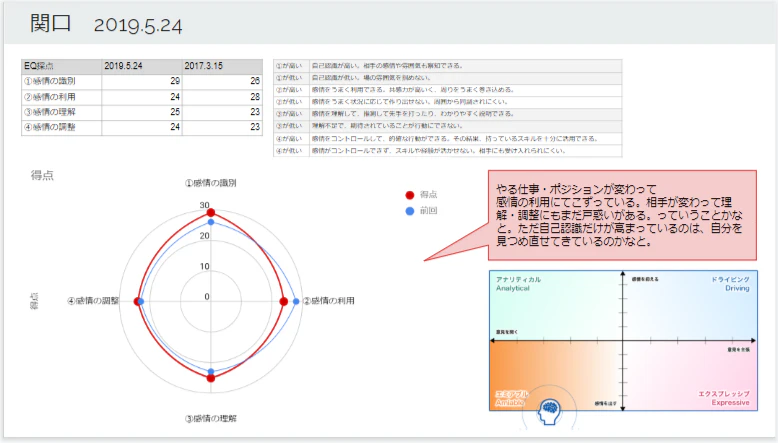Image resolution: width=778 pixels, height=443 pixels.
Task: Click the ④感情の調整 radar axis label
Action: pos(93,301)
